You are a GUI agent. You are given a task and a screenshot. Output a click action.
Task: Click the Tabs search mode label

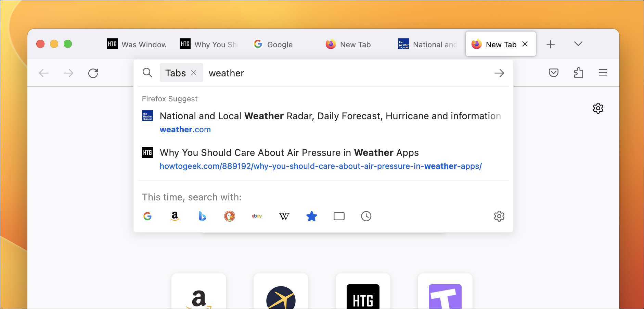pos(176,73)
